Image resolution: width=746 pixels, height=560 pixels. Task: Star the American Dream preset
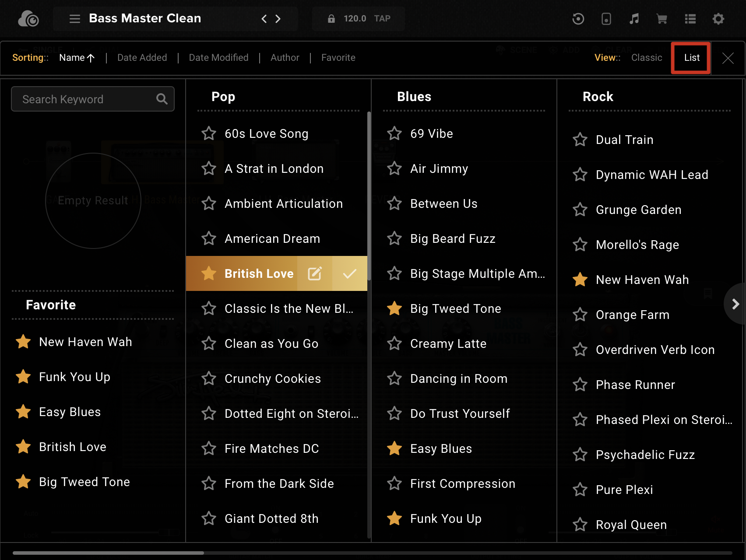tap(209, 238)
